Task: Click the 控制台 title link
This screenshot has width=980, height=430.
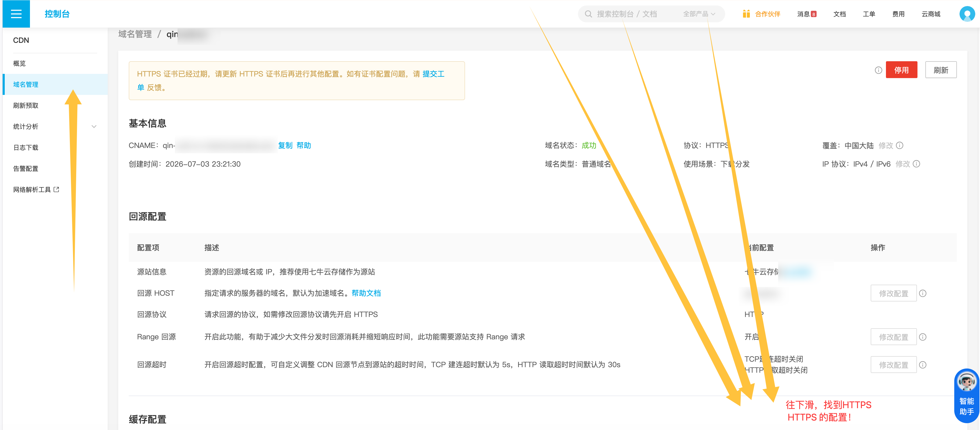Action: pos(57,14)
